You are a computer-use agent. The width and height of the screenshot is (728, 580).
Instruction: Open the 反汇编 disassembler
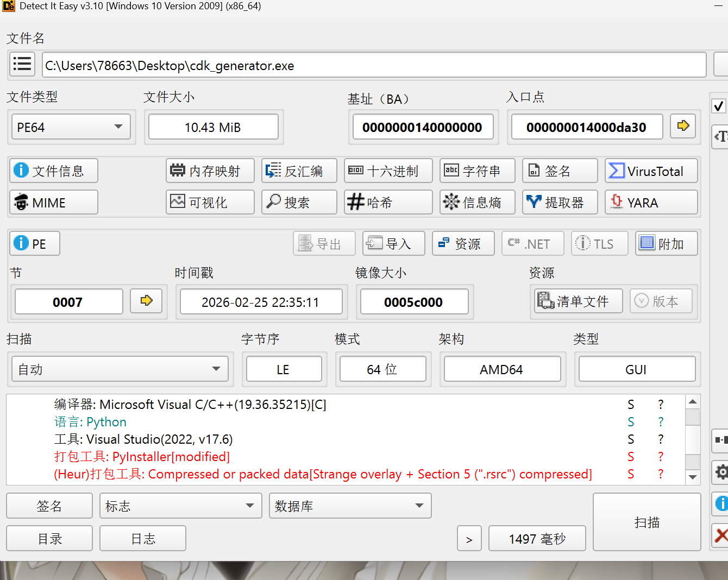pyautogui.click(x=299, y=171)
